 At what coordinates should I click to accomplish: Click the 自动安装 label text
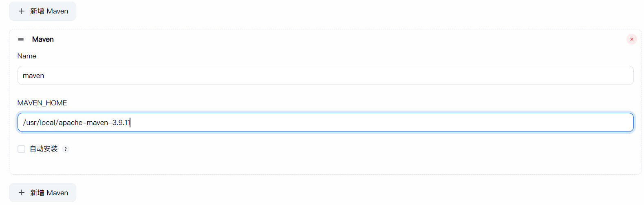click(44, 149)
